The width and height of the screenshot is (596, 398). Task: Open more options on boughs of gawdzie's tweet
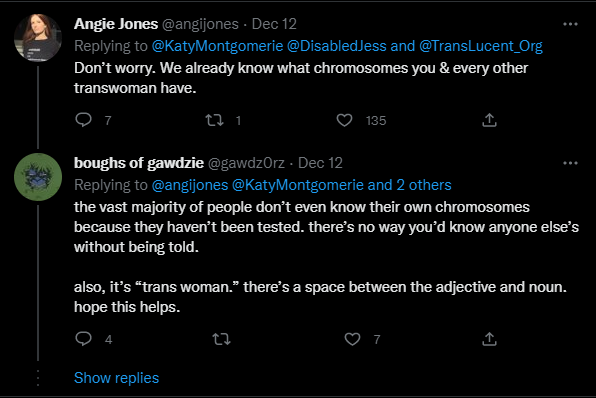(570, 163)
